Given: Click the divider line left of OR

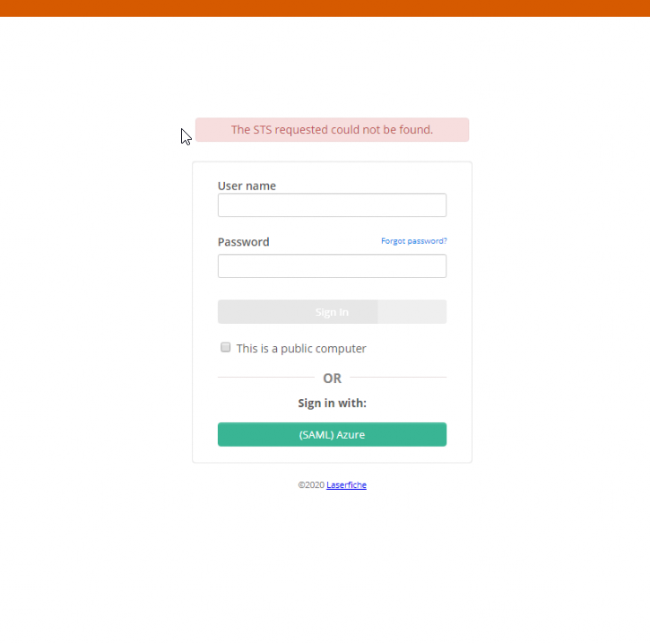Looking at the screenshot, I should point(264,378).
